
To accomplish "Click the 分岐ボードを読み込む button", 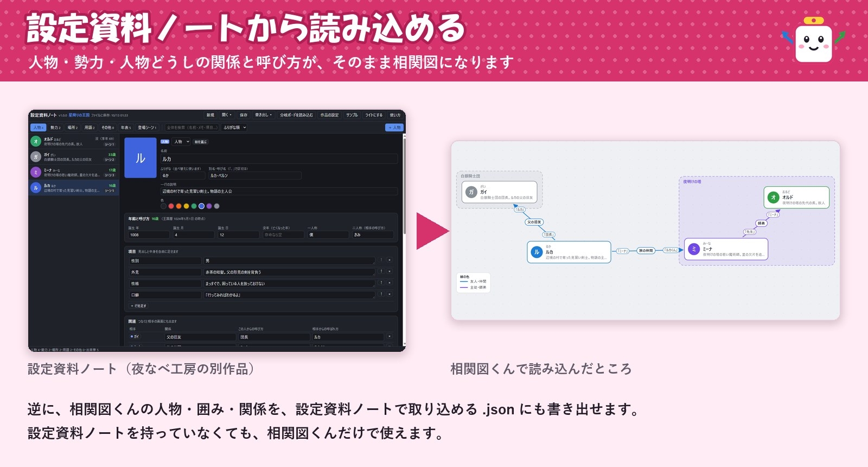I will pos(296,115).
